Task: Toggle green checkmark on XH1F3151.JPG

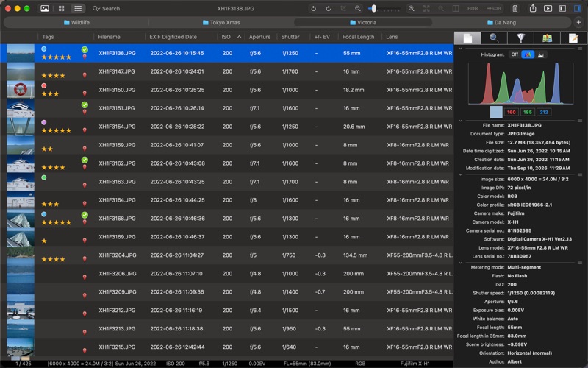Action: [x=85, y=105]
